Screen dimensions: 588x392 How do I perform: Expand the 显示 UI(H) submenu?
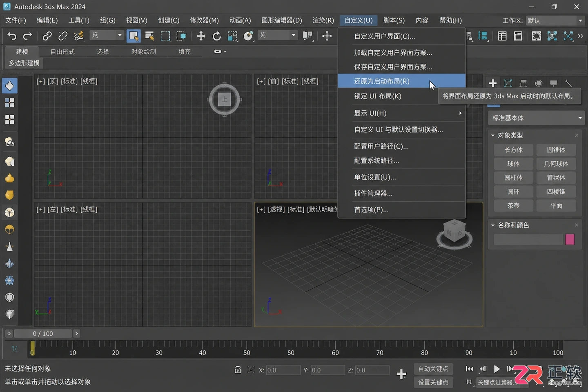pyautogui.click(x=402, y=113)
